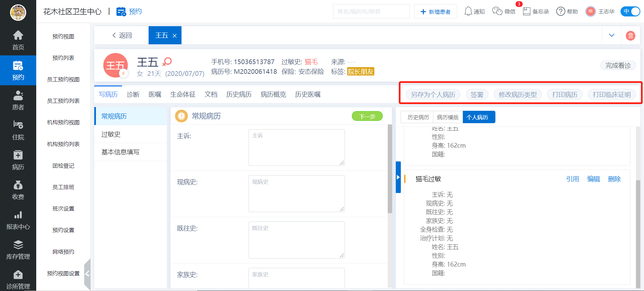Click the form area vertical scrollbar
This screenshot has height=291, width=644.
point(390,169)
